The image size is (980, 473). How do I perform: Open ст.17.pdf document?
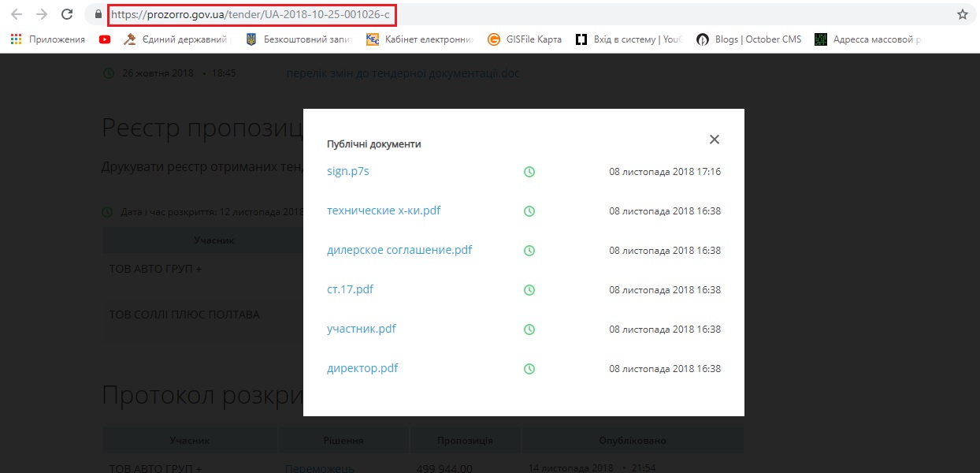click(350, 289)
